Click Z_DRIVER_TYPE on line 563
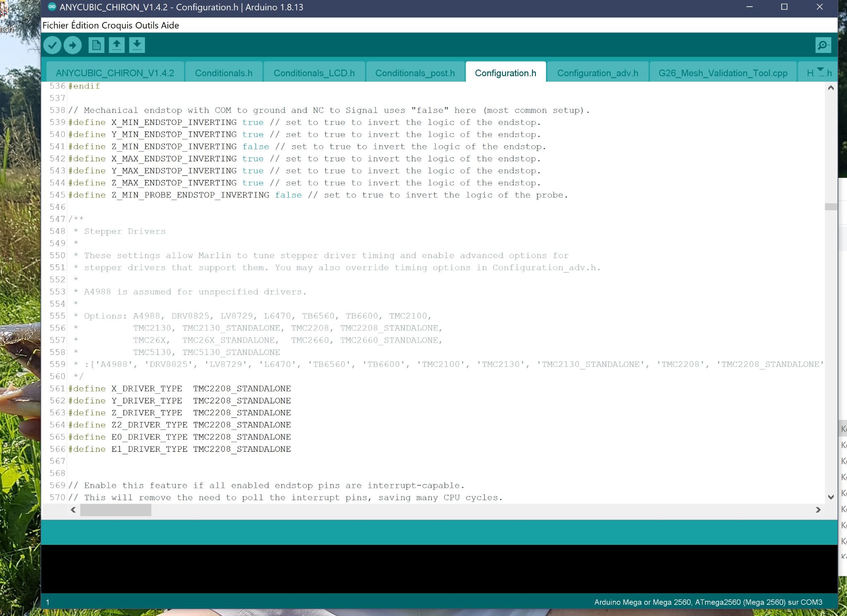847x616 pixels. click(x=147, y=412)
